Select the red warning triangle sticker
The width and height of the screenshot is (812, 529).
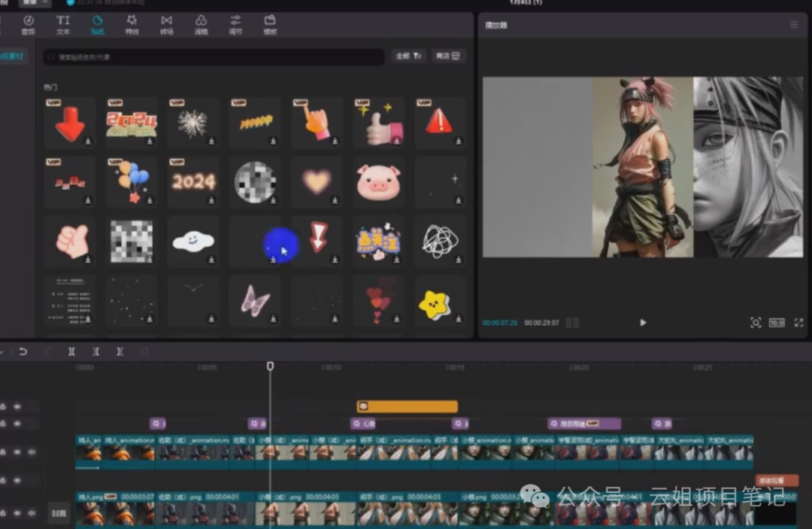(440, 122)
